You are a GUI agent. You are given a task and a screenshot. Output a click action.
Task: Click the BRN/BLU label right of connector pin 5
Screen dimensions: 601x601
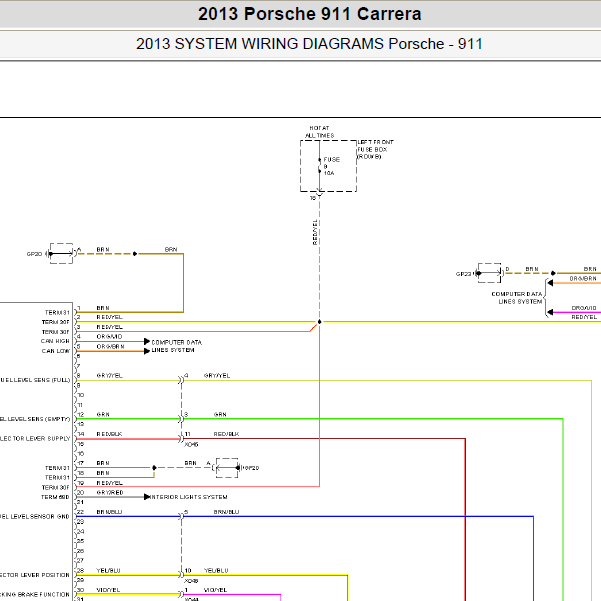pos(226,512)
